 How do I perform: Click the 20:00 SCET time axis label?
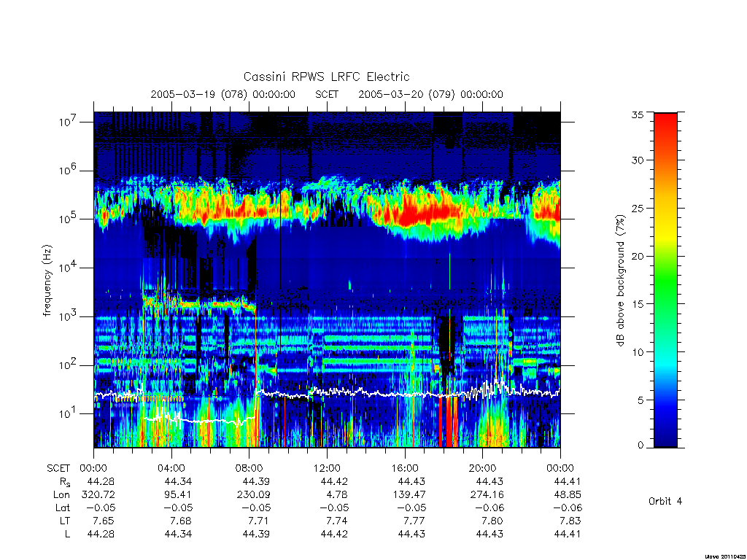click(482, 469)
